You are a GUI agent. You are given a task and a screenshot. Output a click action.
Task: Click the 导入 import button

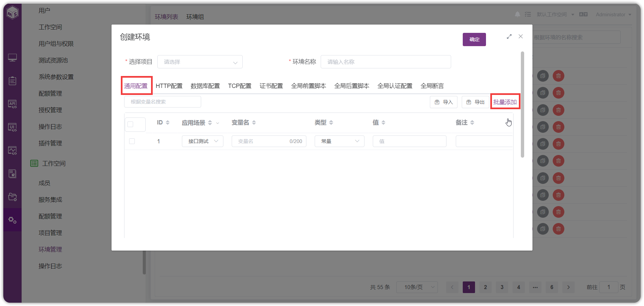443,102
